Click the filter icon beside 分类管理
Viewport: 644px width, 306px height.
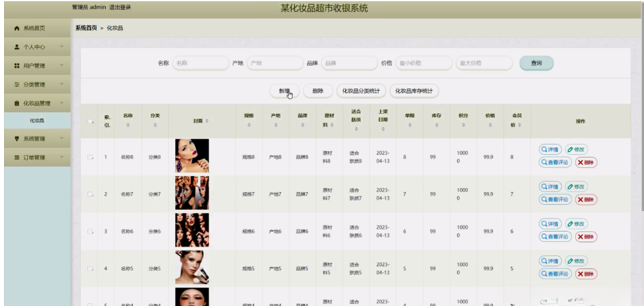point(17,84)
